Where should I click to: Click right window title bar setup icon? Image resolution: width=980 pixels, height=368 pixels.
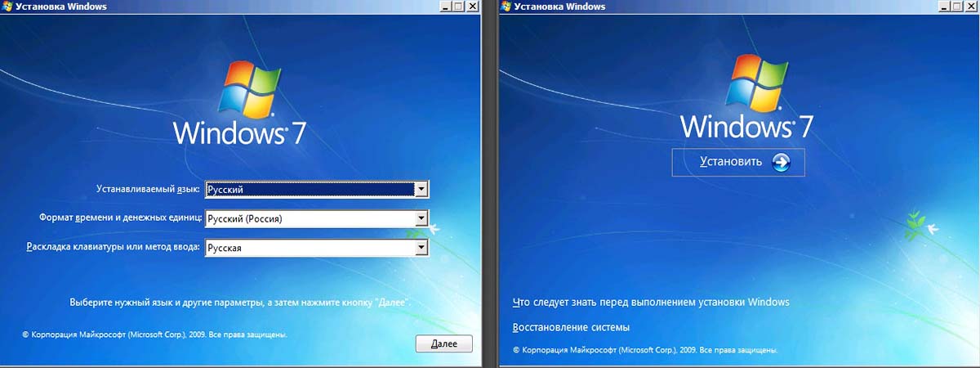coord(506,6)
